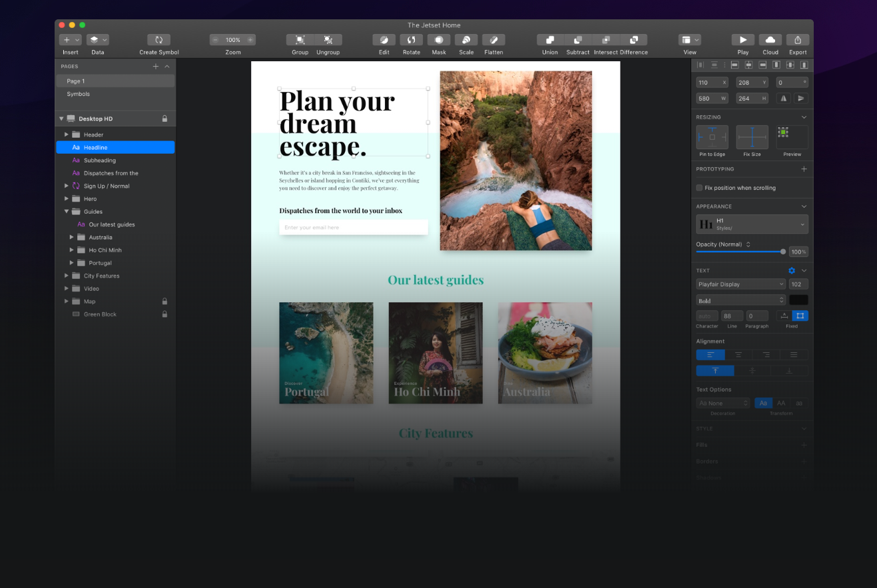
Task: Set vertical alignment to middle
Action: click(x=752, y=371)
